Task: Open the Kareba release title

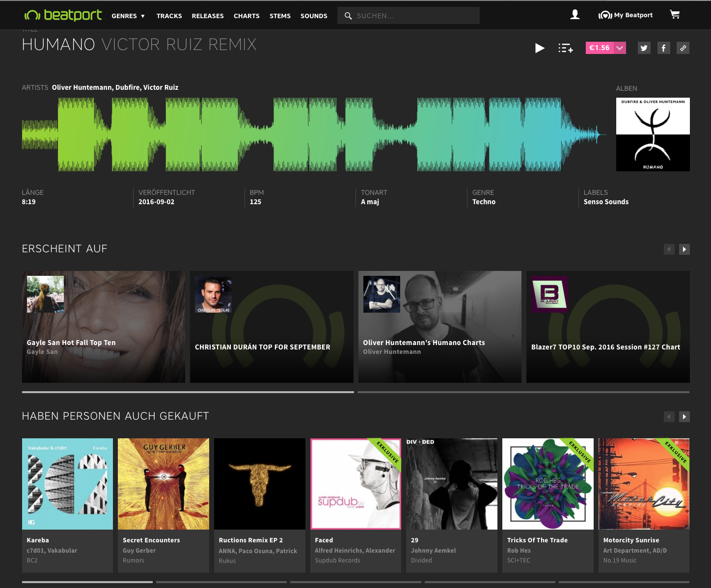Action: (x=38, y=540)
